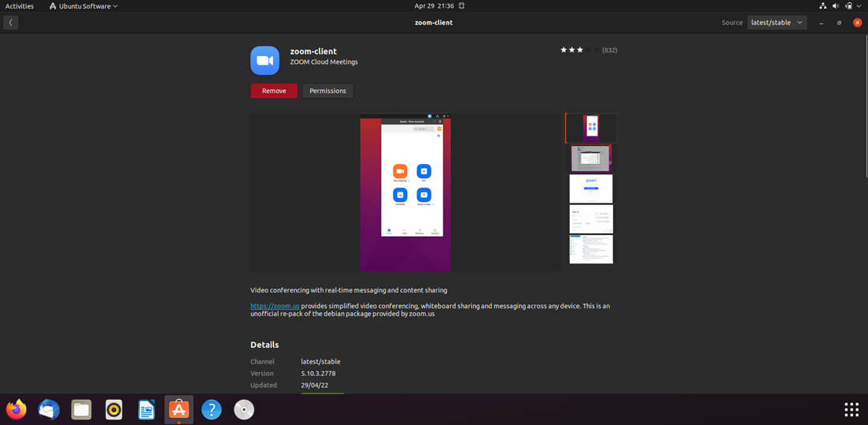The width and height of the screenshot is (868, 425).
Task: Select the first screenshot thumbnail
Action: (591, 128)
